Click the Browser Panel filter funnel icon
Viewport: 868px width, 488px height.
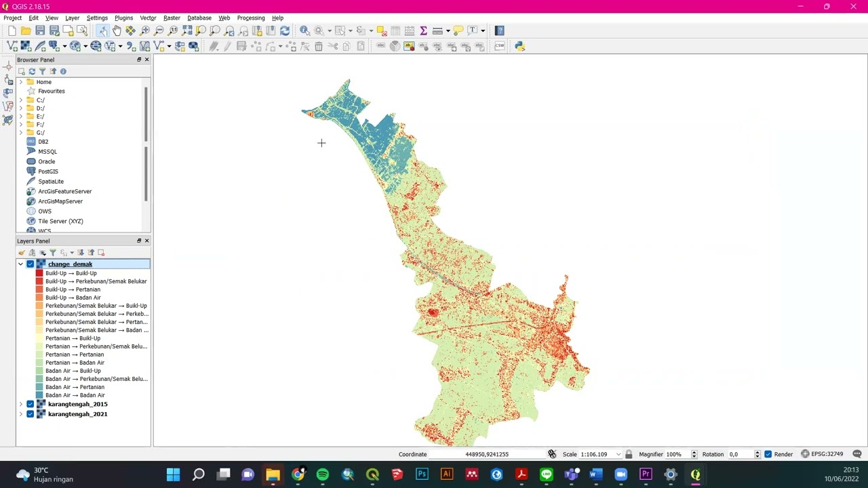(42, 71)
